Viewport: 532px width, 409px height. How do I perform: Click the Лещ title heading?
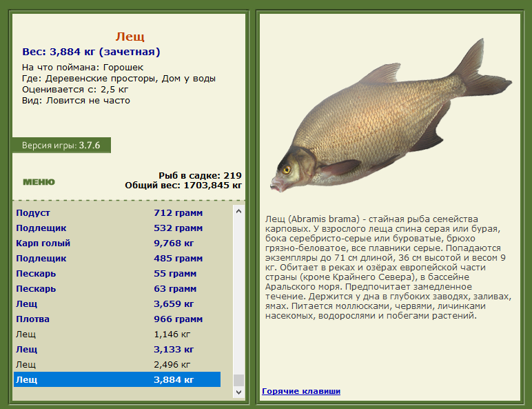point(130,37)
